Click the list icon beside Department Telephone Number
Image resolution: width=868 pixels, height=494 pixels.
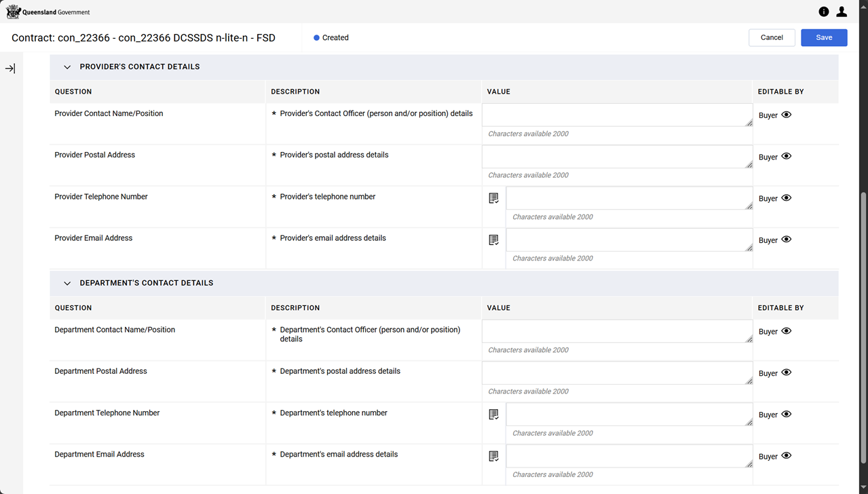493,415
